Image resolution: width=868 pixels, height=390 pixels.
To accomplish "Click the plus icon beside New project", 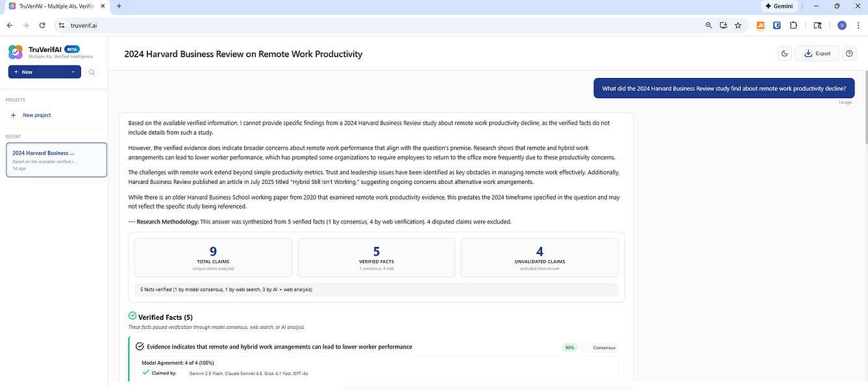I will [x=13, y=115].
